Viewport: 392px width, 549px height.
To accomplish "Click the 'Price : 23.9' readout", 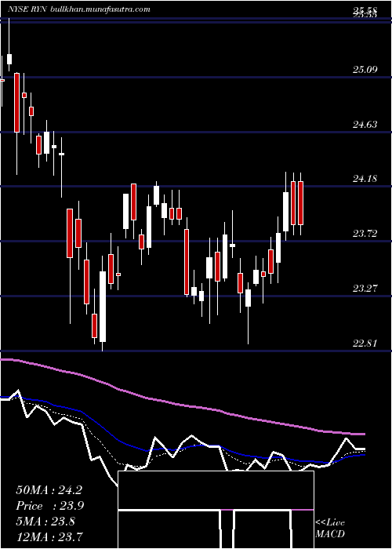I will (50, 506).
